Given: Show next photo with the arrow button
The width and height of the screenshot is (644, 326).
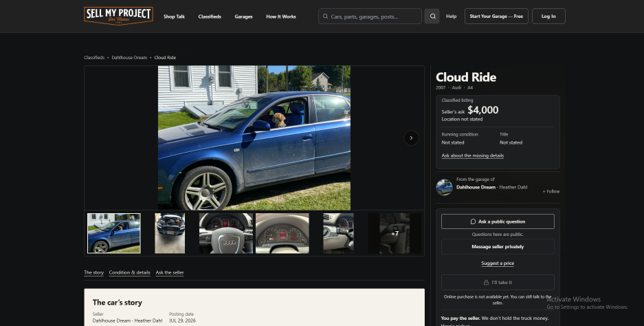Looking at the screenshot, I should [411, 138].
